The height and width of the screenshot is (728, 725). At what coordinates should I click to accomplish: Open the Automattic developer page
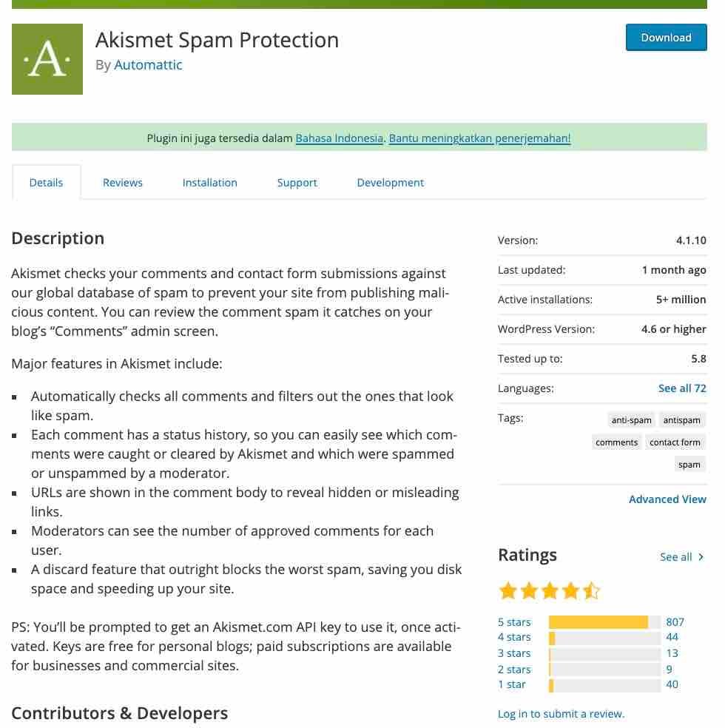[148, 65]
